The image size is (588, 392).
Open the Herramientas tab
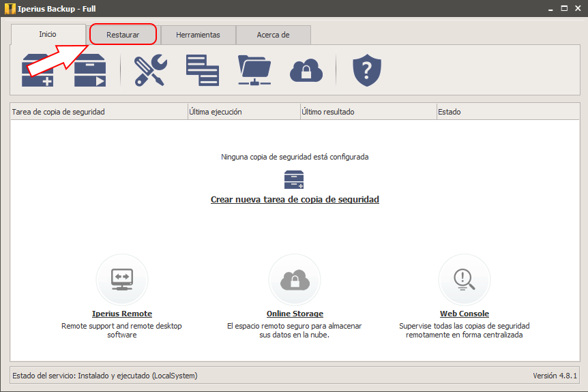coord(198,35)
